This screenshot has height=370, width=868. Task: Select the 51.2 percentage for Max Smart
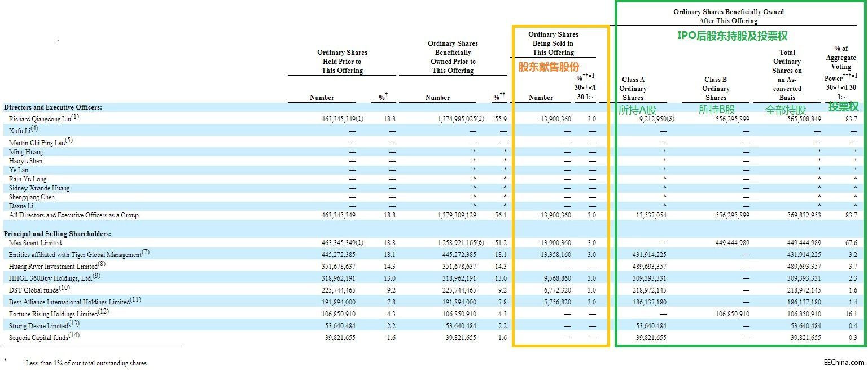pos(501,243)
